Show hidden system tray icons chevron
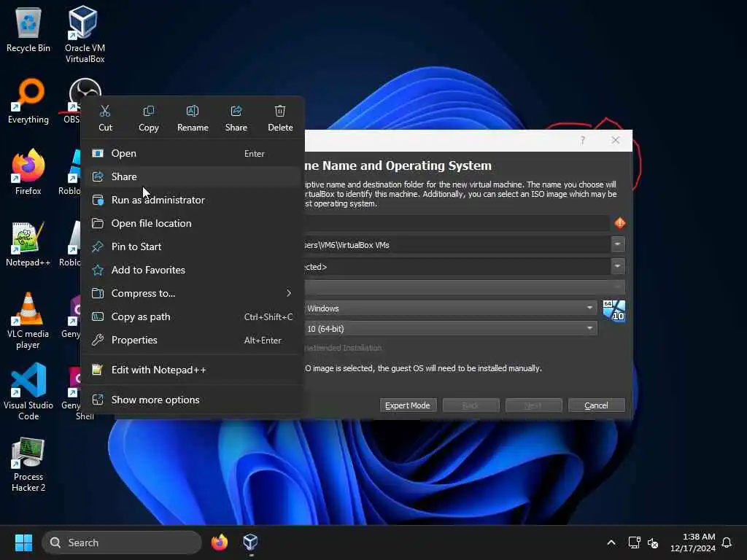The height and width of the screenshot is (560, 747). [x=611, y=542]
